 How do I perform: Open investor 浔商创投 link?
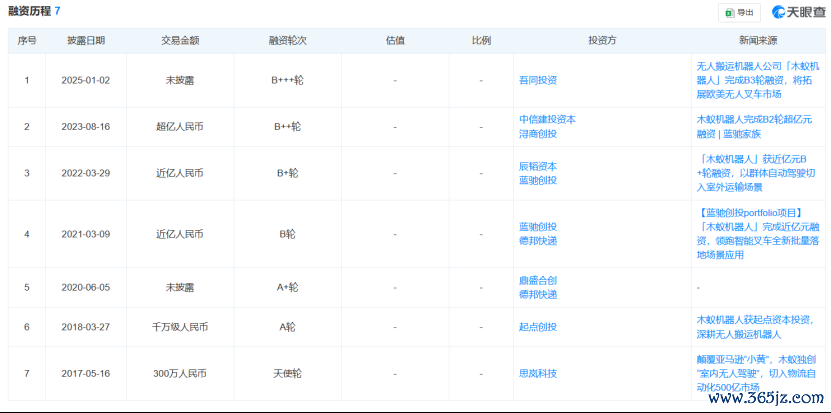click(x=538, y=134)
